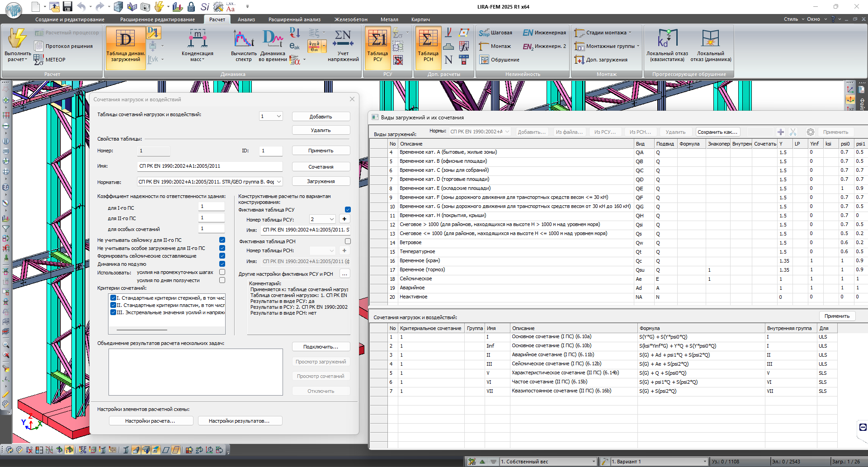The image size is (868, 467).
Task: Open Таблица РСУ from the ribbon
Action: coord(377,40)
